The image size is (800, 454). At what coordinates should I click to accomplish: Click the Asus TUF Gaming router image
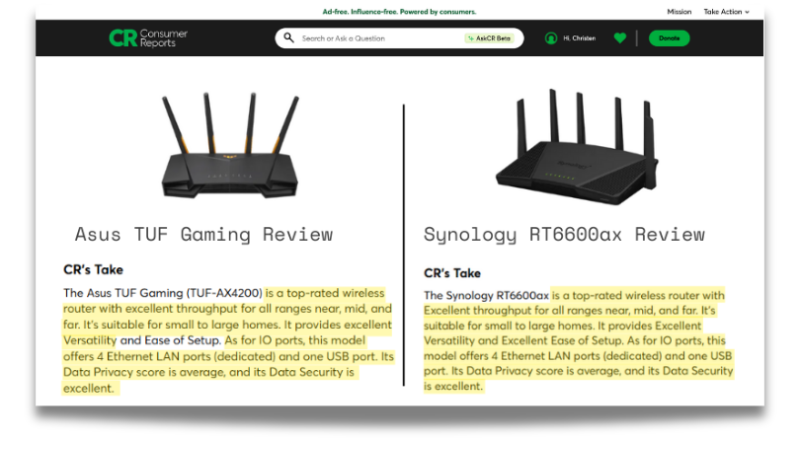pos(230,145)
